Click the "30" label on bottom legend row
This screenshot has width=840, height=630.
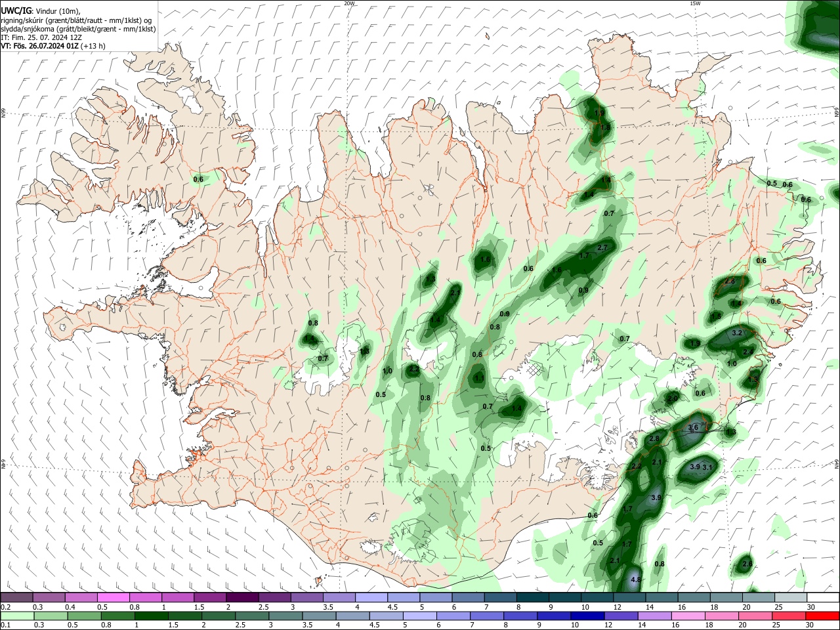(809, 625)
